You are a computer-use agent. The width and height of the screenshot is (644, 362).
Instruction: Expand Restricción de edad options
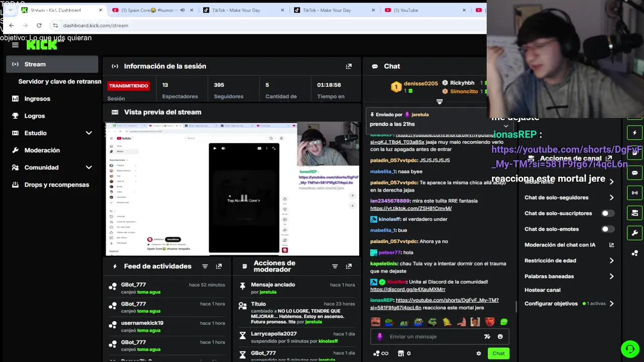(611, 260)
